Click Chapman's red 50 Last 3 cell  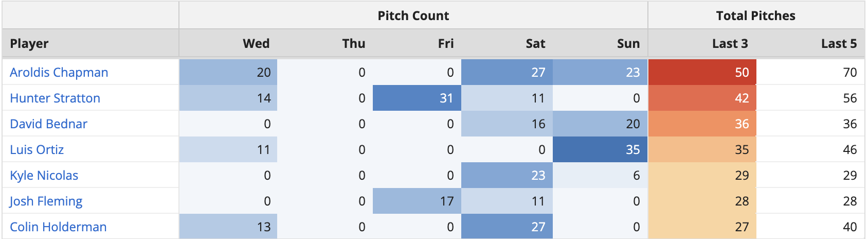[702, 72]
